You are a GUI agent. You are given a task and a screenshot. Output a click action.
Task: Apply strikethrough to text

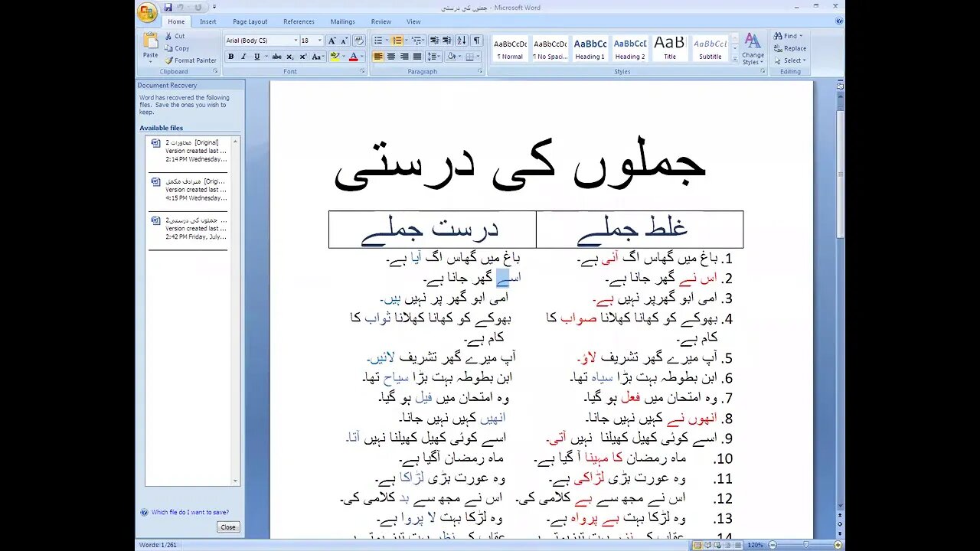276,57
